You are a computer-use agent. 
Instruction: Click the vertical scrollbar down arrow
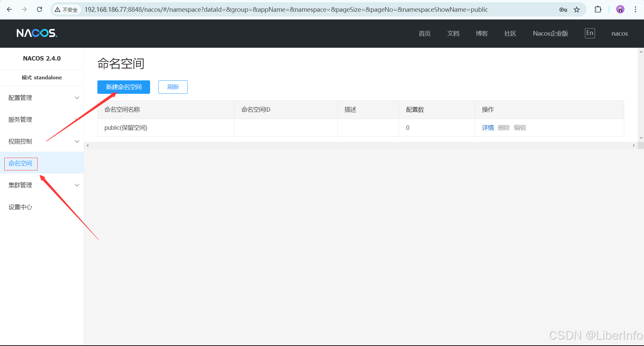pos(641,138)
